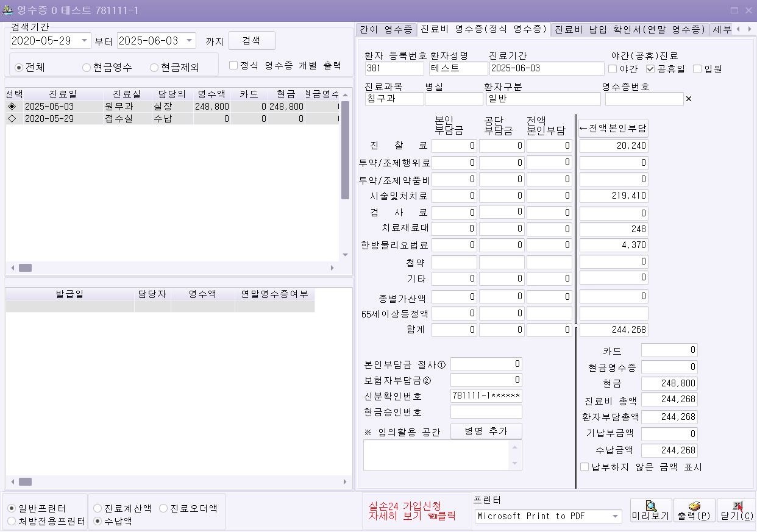Click the preview (미리보기) magnifier button
The height and width of the screenshot is (532, 757).
[651, 511]
